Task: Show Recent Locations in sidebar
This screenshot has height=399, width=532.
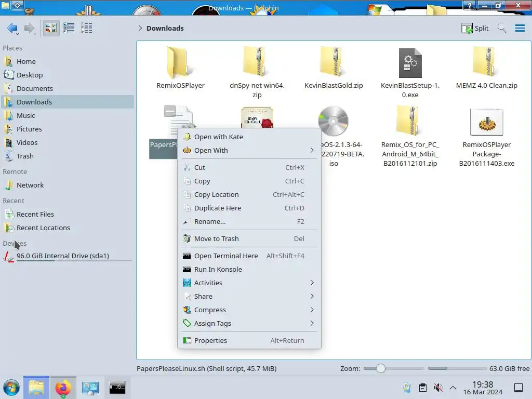Action: tap(67, 228)
